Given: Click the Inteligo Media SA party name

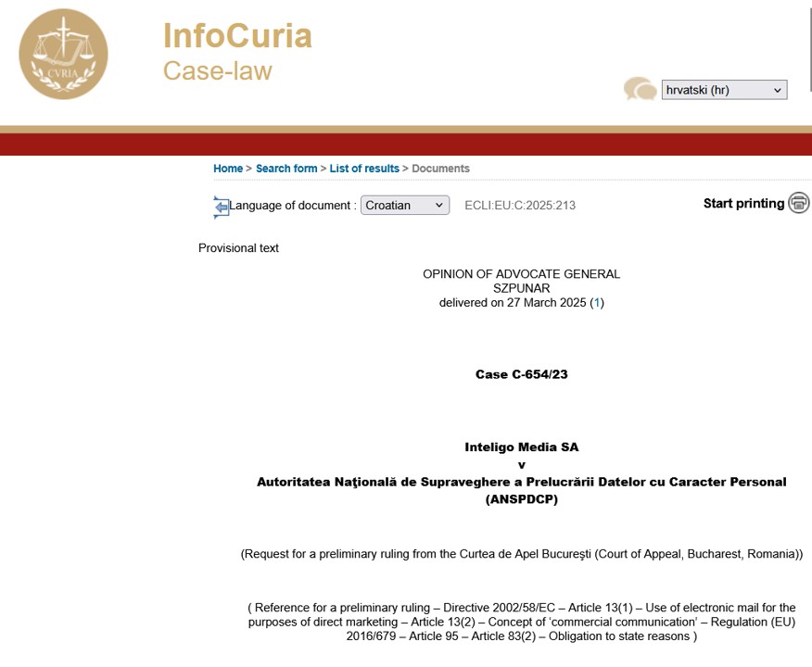Looking at the screenshot, I should point(522,447).
